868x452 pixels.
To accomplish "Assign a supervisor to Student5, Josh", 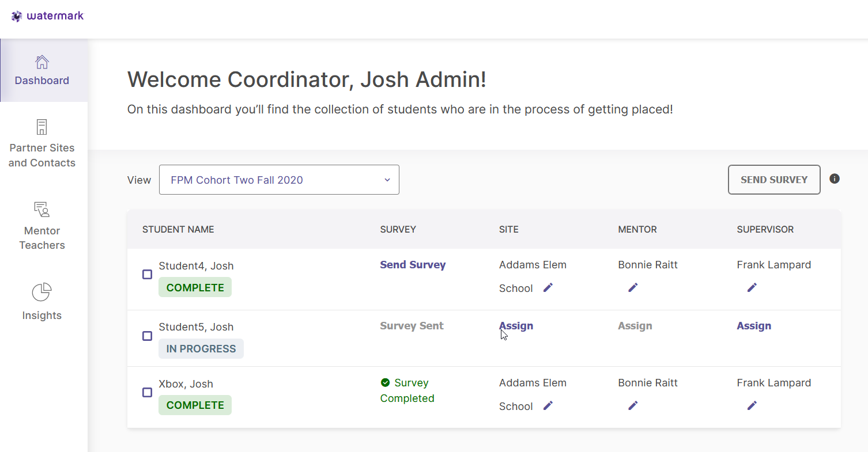I will pyautogui.click(x=753, y=326).
